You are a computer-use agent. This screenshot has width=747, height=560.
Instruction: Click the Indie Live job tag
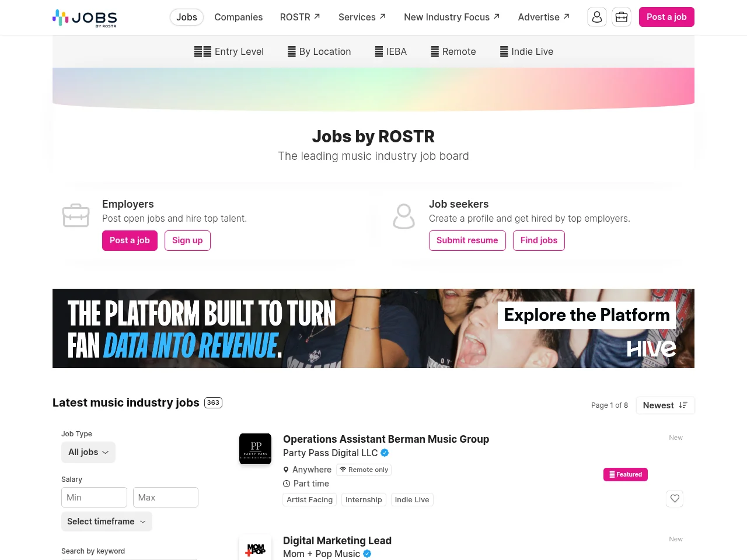(x=412, y=499)
